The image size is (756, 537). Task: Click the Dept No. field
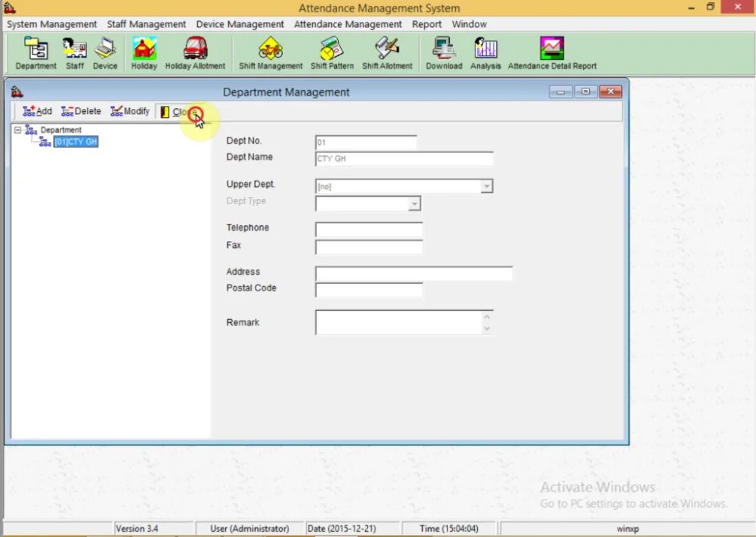(x=366, y=143)
